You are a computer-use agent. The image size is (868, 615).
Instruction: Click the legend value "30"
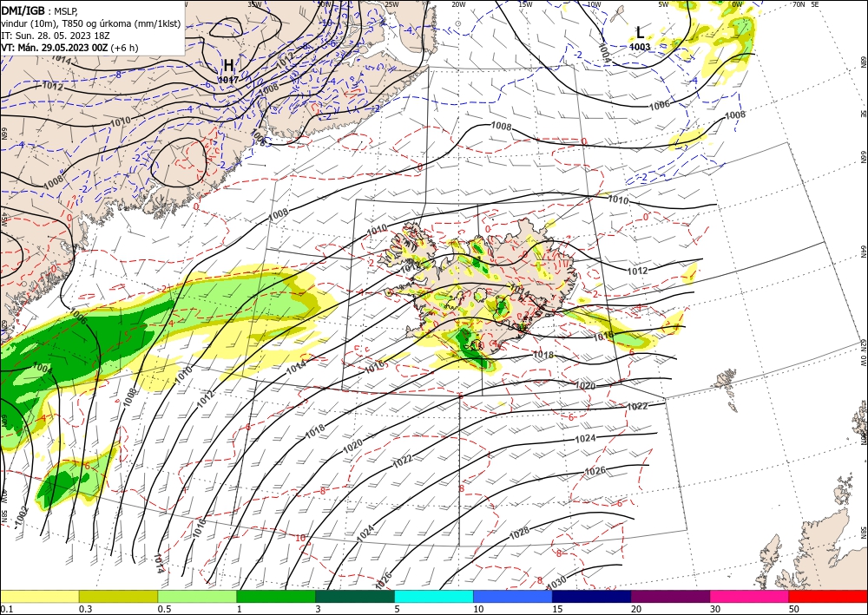click(715, 609)
